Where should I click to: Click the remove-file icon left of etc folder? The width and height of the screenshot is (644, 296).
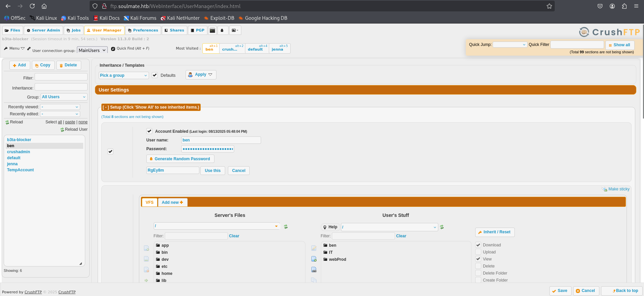[146, 270]
